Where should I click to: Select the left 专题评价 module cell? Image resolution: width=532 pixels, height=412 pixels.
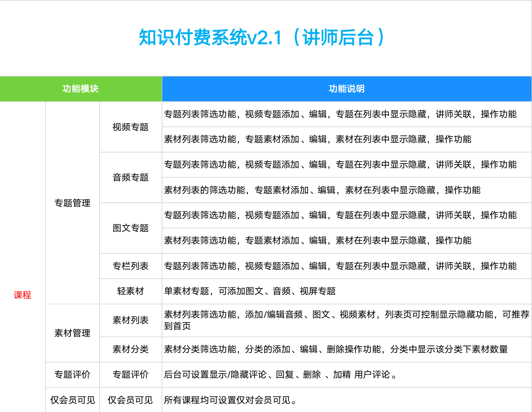point(72,375)
